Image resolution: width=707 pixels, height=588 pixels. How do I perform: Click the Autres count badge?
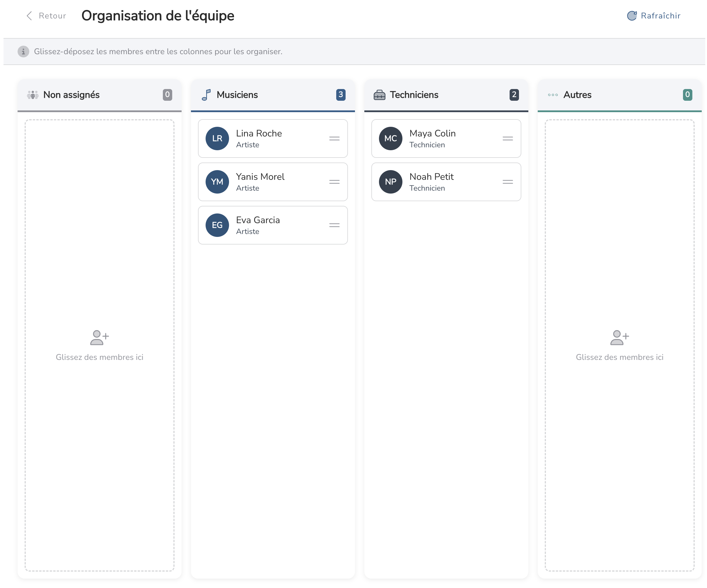[687, 95]
